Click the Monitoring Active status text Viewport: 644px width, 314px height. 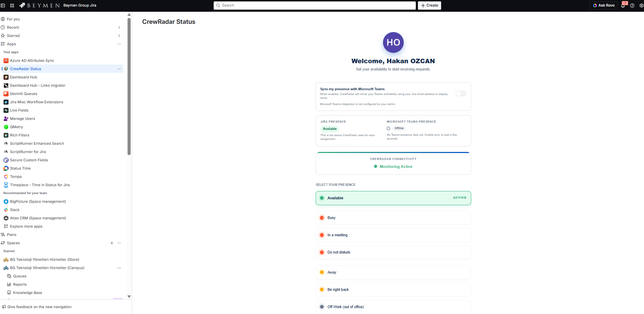(x=396, y=166)
